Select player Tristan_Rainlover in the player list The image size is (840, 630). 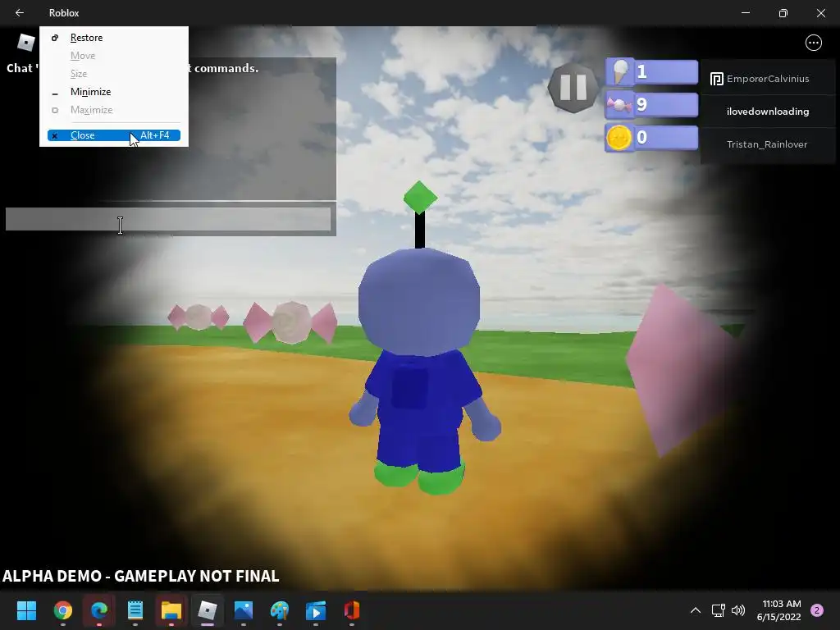pos(768,144)
